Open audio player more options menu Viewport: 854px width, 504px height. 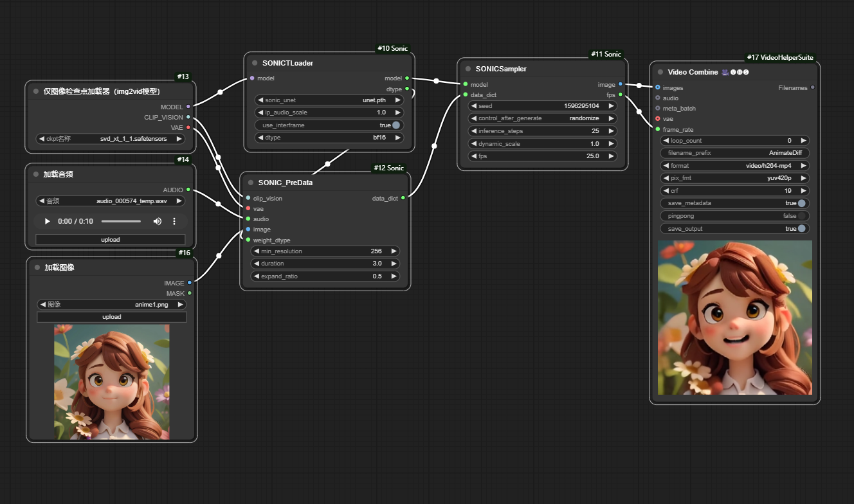click(174, 221)
